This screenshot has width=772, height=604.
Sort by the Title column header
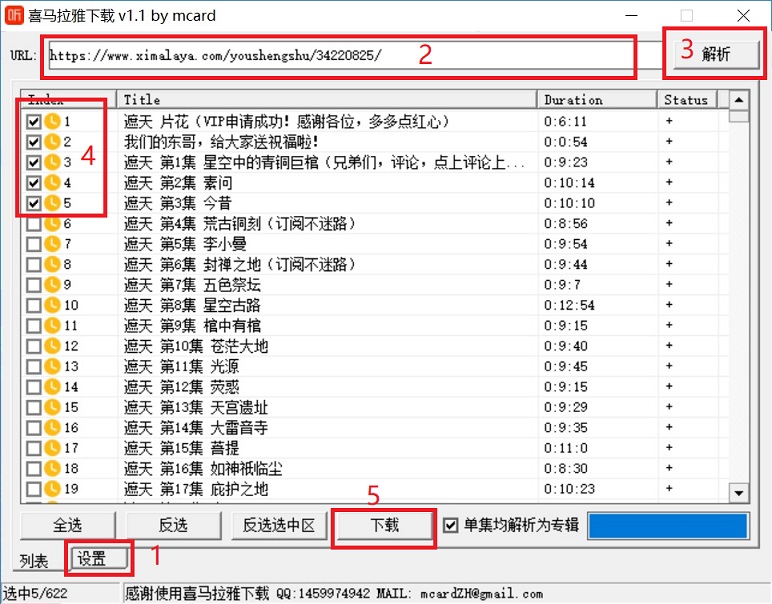(326, 99)
